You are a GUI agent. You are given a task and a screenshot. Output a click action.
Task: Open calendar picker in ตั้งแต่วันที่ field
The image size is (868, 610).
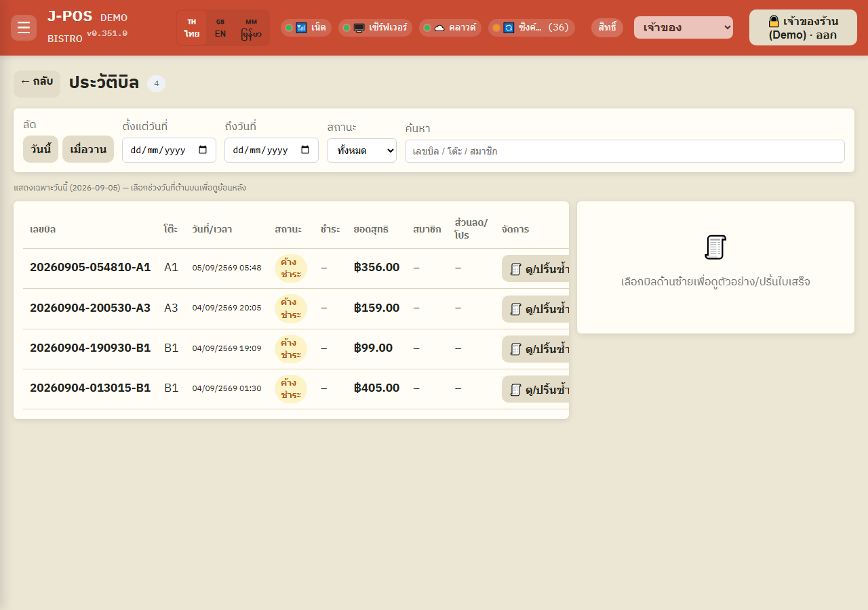click(x=203, y=150)
